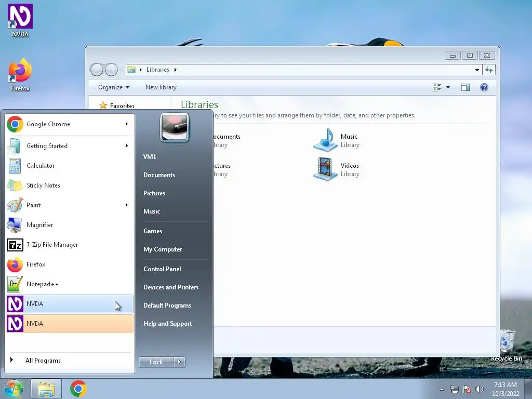Launch Paint from the Start menu

[x=70, y=205]
